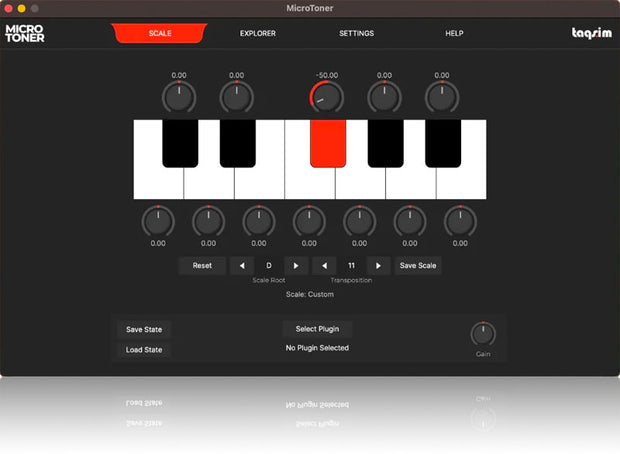Click the leftmost white piano key
This screenshot has height=454, width=620.
[x=159, y=183]
